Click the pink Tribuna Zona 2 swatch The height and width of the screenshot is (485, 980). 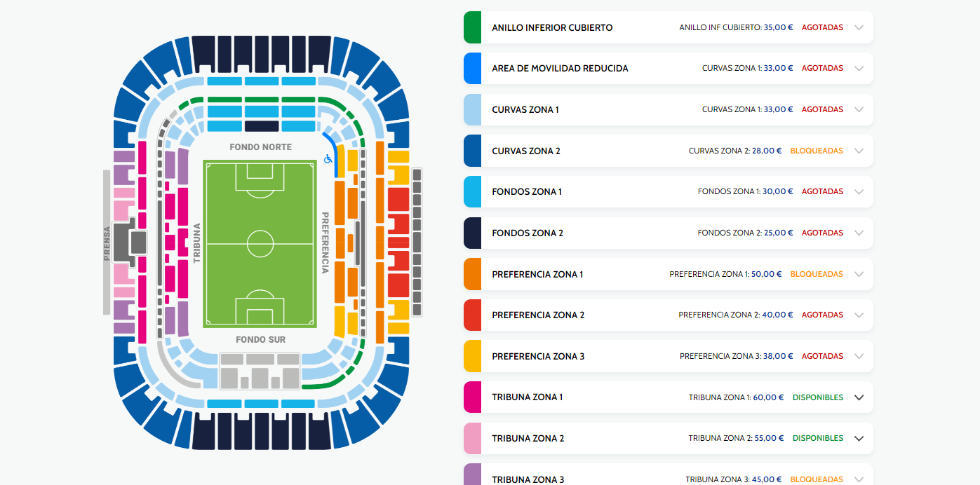click(x=472, y=438)
